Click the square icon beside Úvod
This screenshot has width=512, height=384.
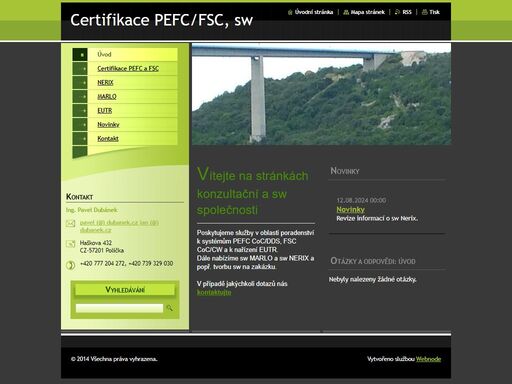point(80,54)
